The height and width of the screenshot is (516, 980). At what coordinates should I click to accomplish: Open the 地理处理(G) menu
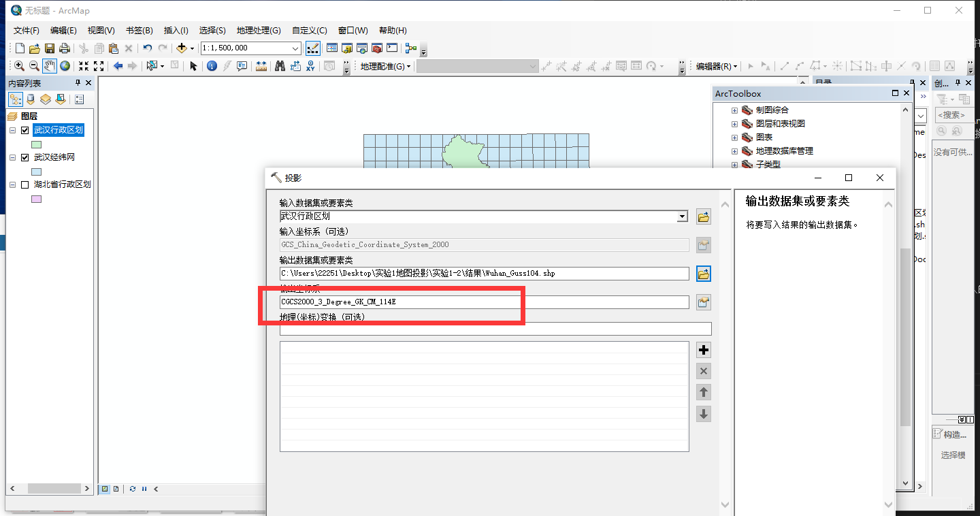coord(258,31)
